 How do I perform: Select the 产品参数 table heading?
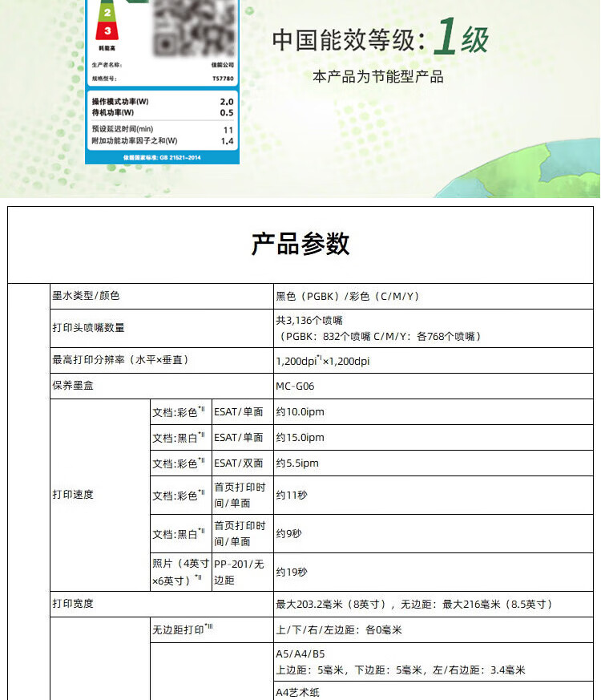300,244
